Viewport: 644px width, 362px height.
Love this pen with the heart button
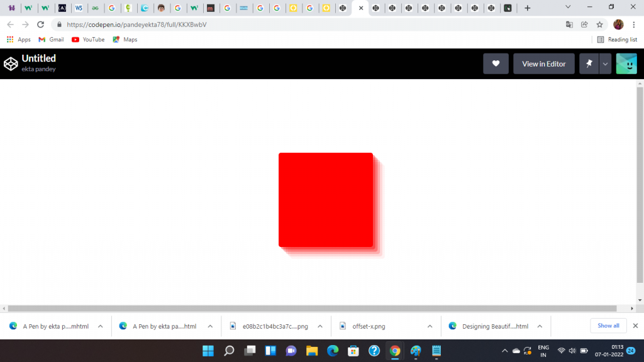[496, 63]
